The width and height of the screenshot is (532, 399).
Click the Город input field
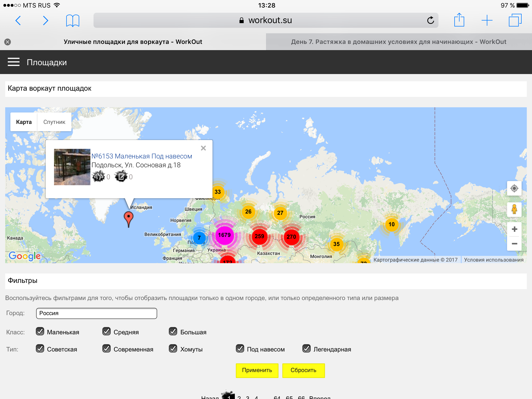(96, 313)
